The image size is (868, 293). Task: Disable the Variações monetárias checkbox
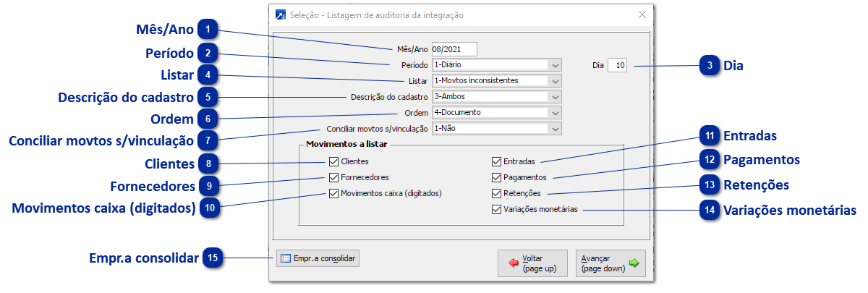click(x=496, y=210)
